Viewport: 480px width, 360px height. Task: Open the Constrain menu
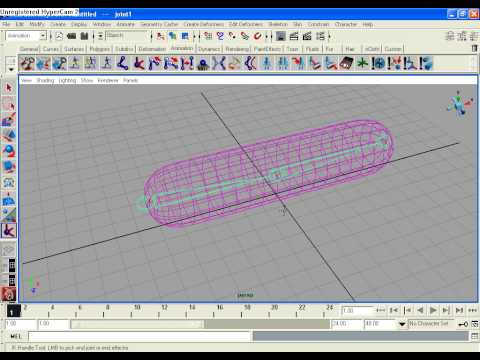tap(318, 24)
